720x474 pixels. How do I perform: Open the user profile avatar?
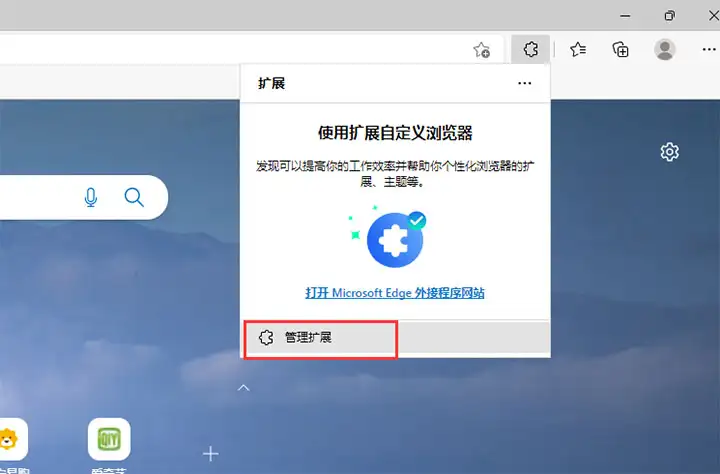coord(664,49)
